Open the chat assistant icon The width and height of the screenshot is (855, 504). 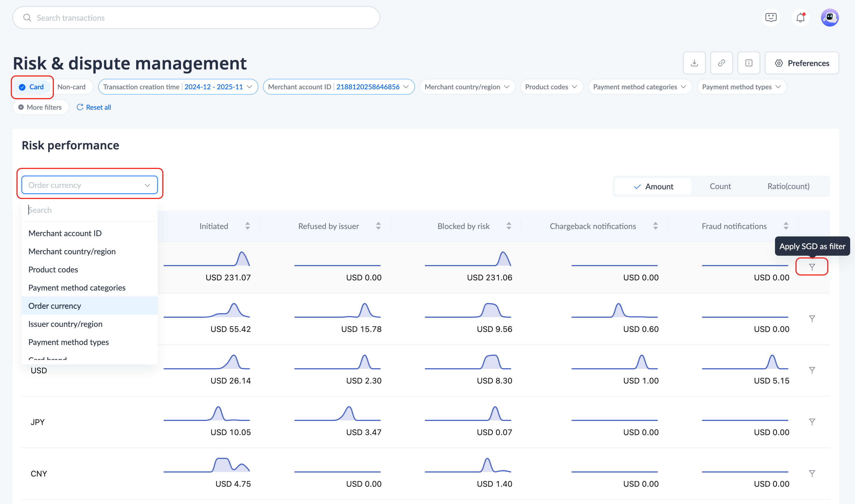[771, 18]
